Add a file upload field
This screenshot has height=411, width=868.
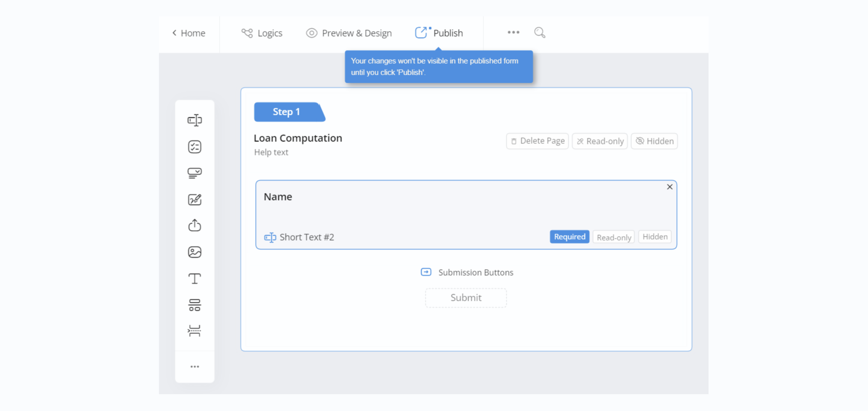tap(194, 225)
